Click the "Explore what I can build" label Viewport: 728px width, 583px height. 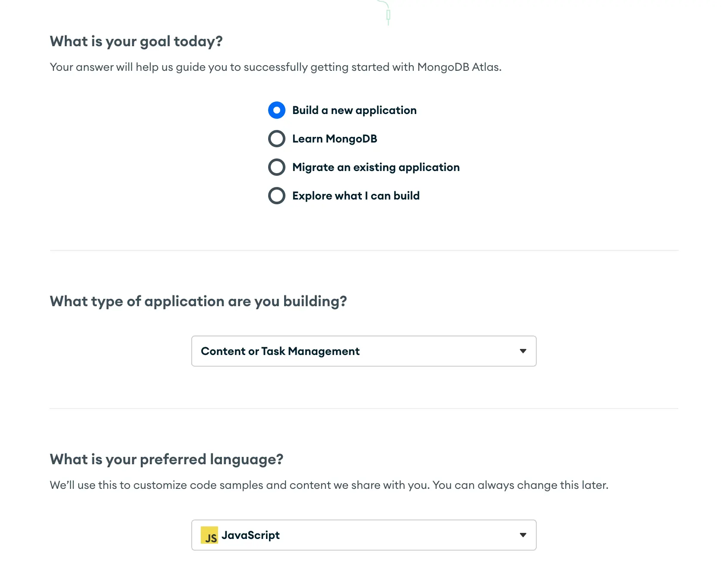tap(356, 196)
